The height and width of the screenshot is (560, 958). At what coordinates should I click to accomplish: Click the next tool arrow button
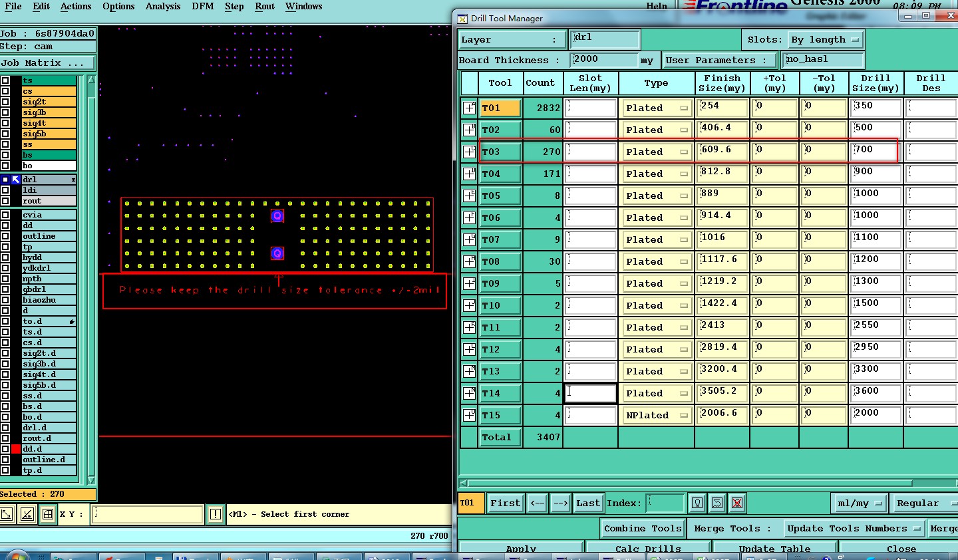(x=561, y=503)
